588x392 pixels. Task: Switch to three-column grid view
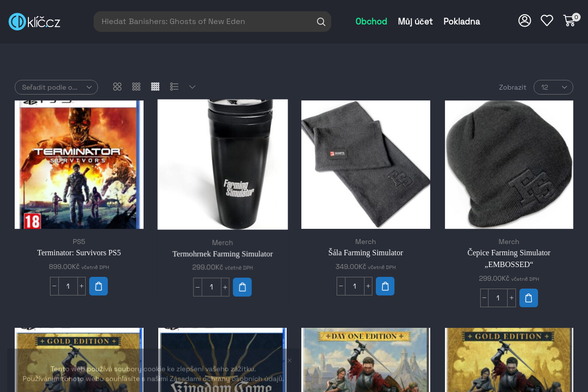click(136, 87)
